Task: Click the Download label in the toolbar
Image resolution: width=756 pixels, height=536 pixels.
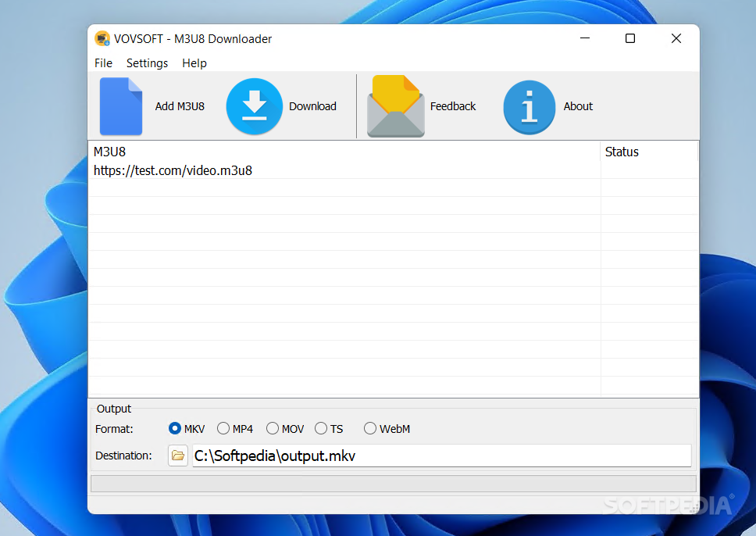Action: tap(312, 106)
